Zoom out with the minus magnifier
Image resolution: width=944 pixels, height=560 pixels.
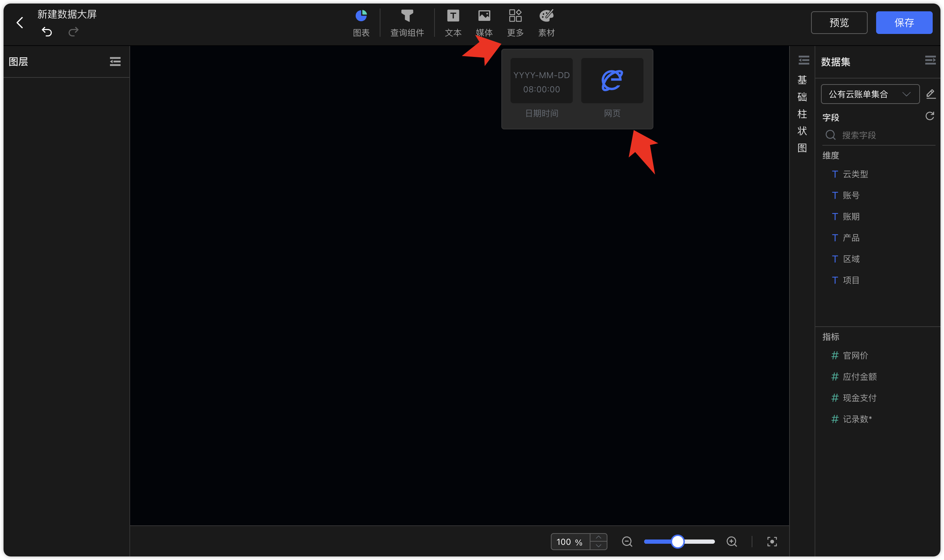[x=627, y=542]
